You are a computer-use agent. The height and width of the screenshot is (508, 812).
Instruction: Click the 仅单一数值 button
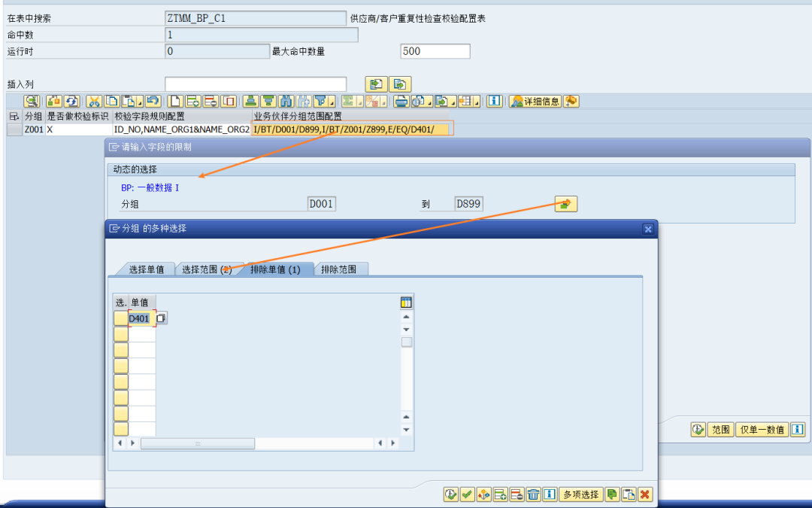(762, 429)
